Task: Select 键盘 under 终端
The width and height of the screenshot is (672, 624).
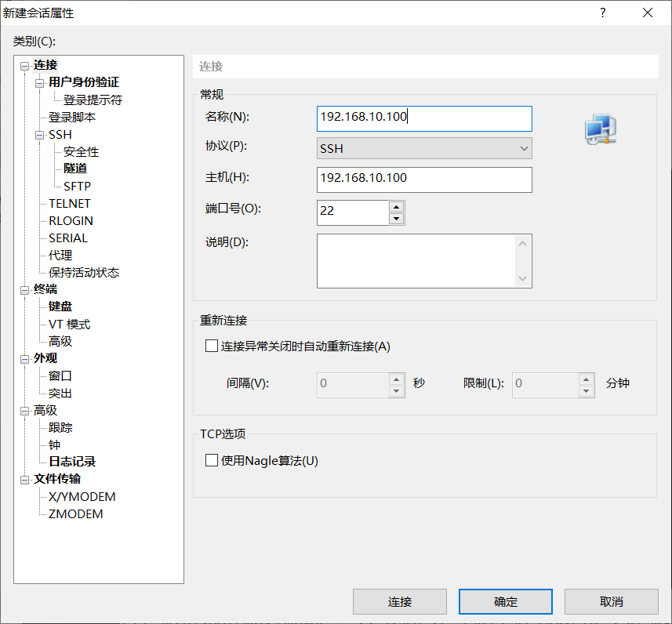Action: (x=60, y=306)
